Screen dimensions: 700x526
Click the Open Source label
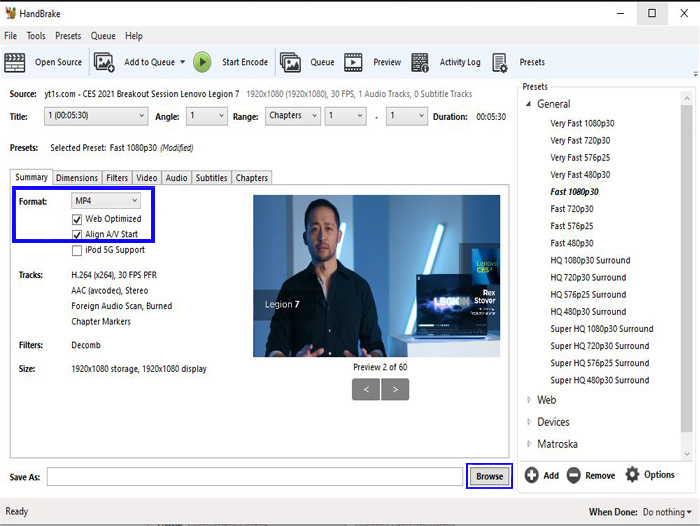click(58, 62)
